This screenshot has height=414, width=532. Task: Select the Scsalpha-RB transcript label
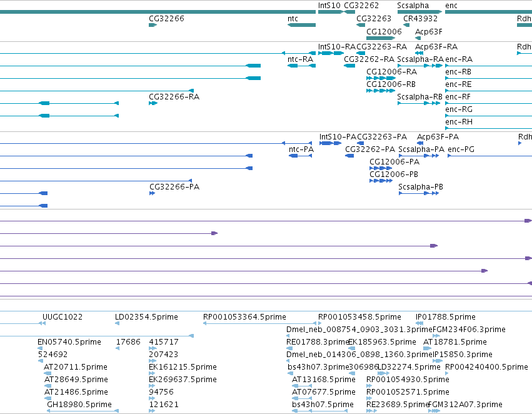pyautogui.click(x=419, y=97)
